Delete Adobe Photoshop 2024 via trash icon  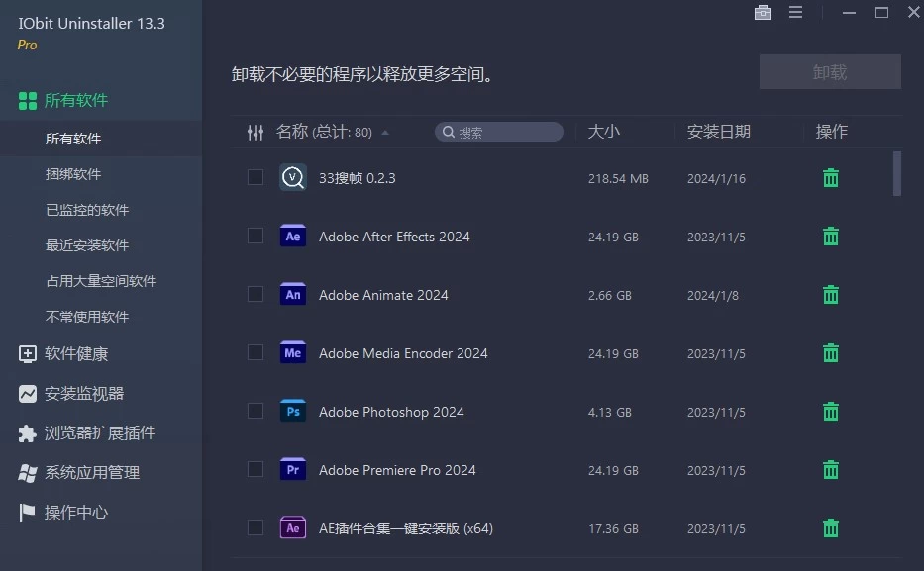tap(830, 411)
